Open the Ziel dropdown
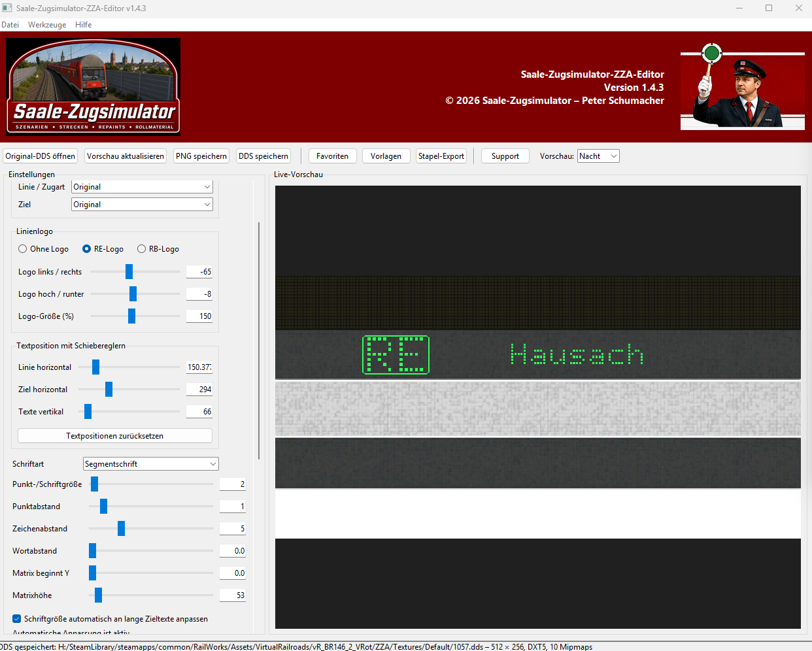 click(x=142, y=205)
